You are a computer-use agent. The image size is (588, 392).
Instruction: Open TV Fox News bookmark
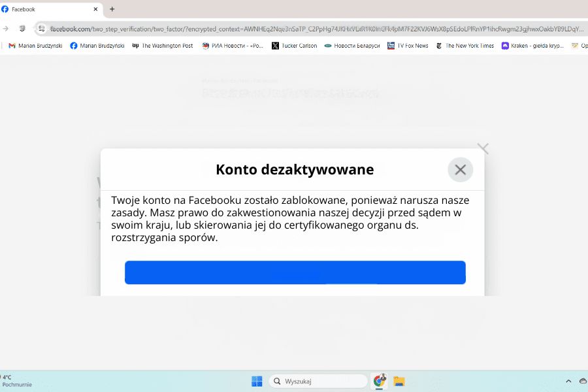pos(408,46)
